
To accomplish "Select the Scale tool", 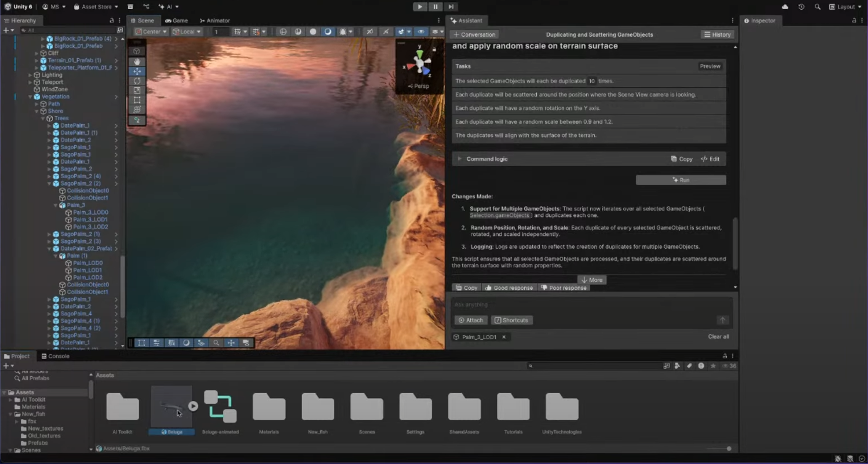I will coord(137,91).
